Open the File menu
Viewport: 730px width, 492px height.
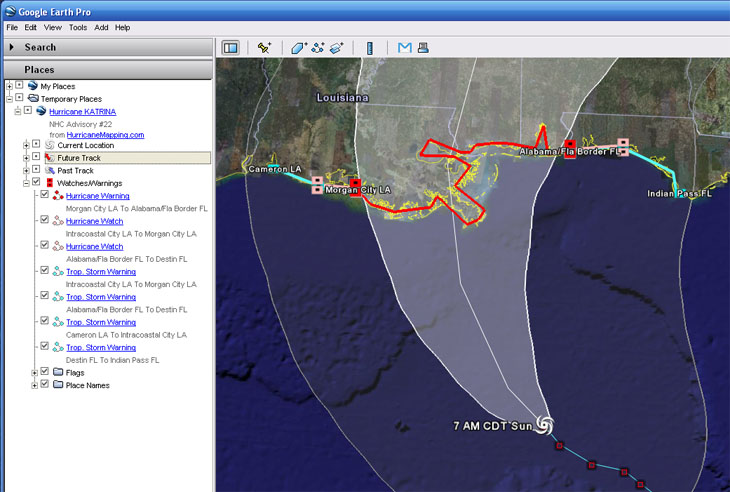[12, 27]
